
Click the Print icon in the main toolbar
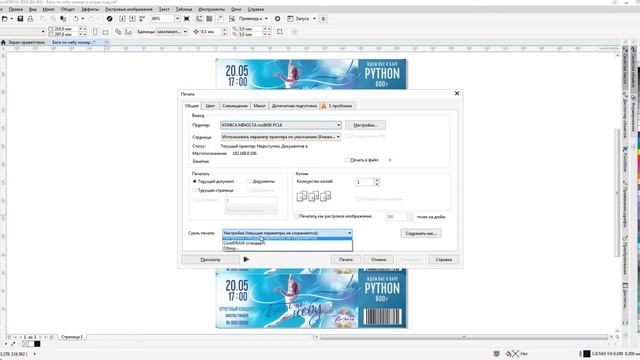(30, 19)
